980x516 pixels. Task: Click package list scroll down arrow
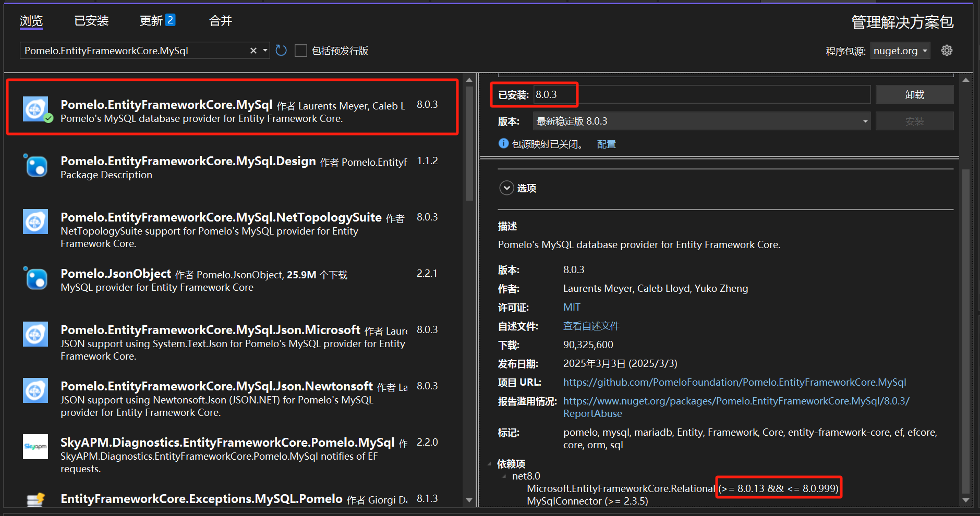469,500
